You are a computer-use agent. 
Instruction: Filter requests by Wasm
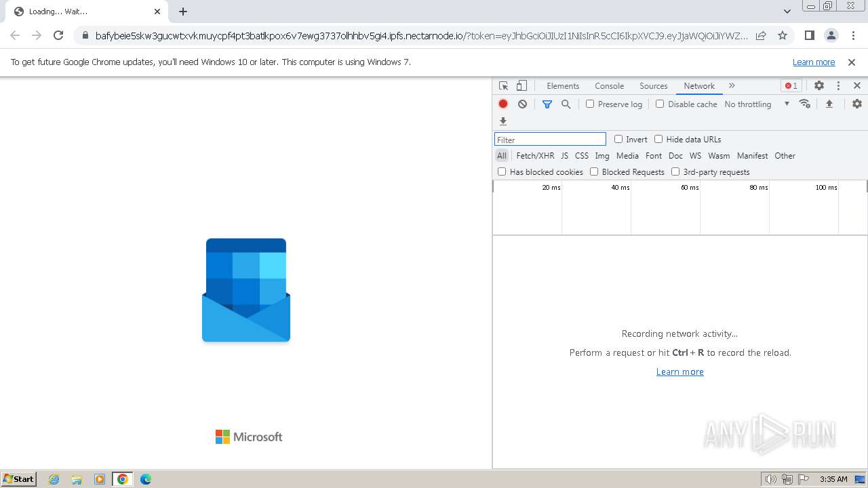pyautogui.click(x=719, y=156)
